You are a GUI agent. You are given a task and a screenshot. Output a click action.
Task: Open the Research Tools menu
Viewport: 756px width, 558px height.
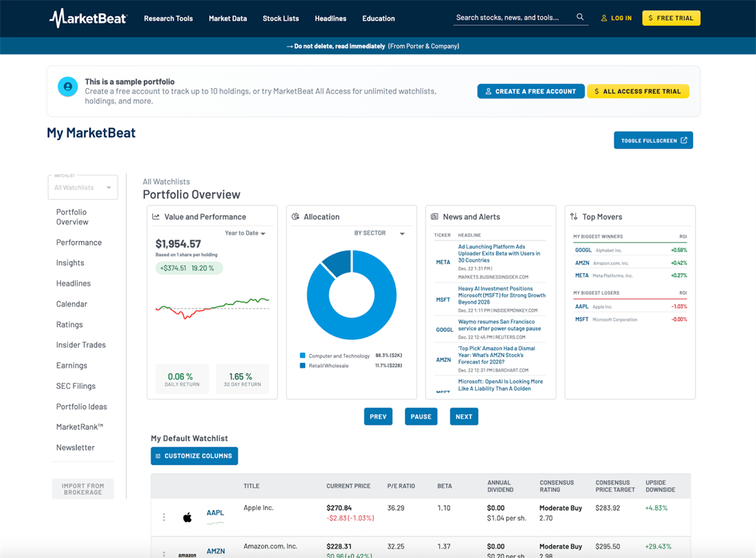(168, 19)
